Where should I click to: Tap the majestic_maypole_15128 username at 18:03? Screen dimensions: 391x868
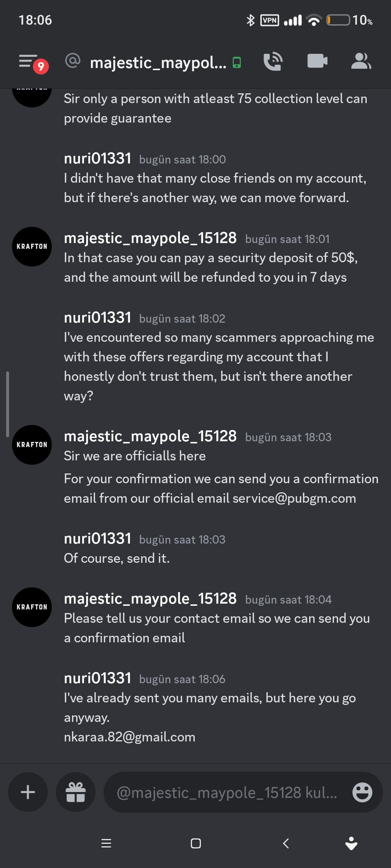pyautogui.click(x=150, y=436)
